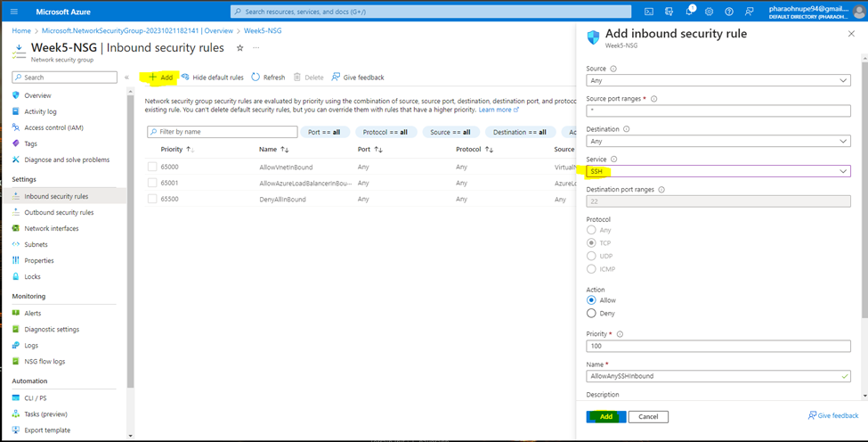Open the notifications bell

click(689, 11)
